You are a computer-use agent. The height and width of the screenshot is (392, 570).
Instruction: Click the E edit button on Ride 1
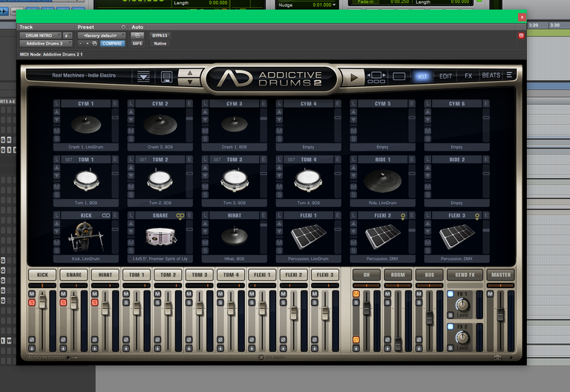411,160
